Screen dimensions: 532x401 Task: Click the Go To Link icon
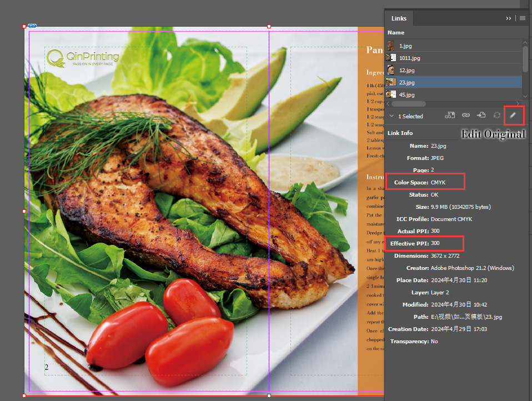(x=481, y=116)
